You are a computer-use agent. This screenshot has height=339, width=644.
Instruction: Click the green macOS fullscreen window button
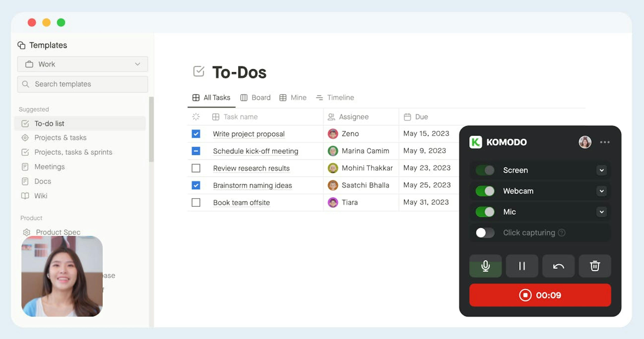pyautogui.click(x=61, y=22)
